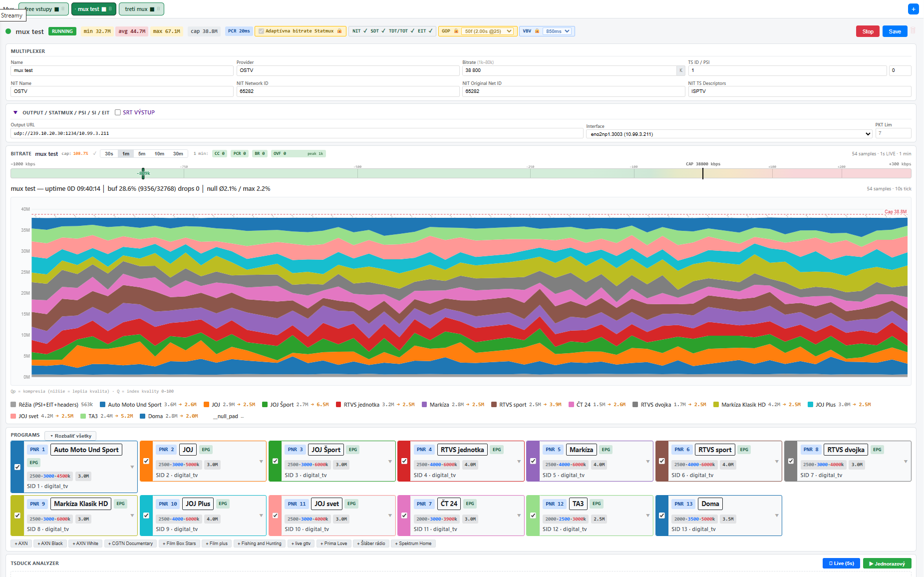Open the GOP 50f dropdown
924x577 pixels.
pos(488,31)
